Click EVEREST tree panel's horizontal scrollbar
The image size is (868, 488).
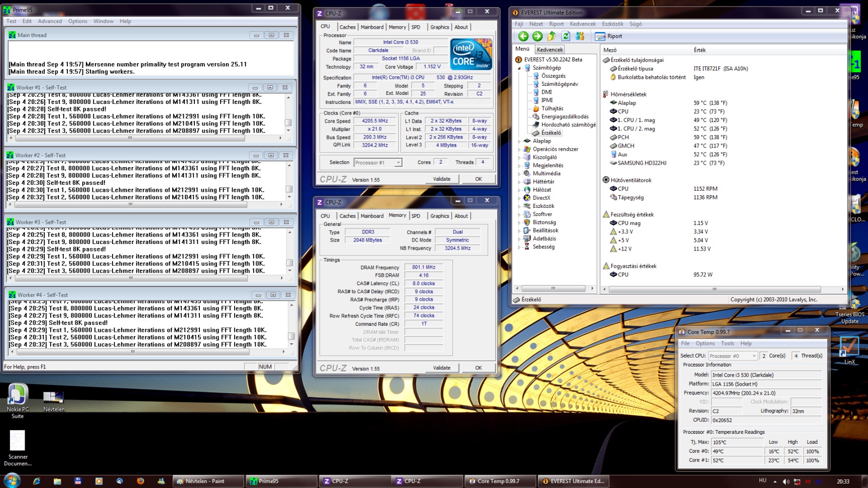(554, 289)
